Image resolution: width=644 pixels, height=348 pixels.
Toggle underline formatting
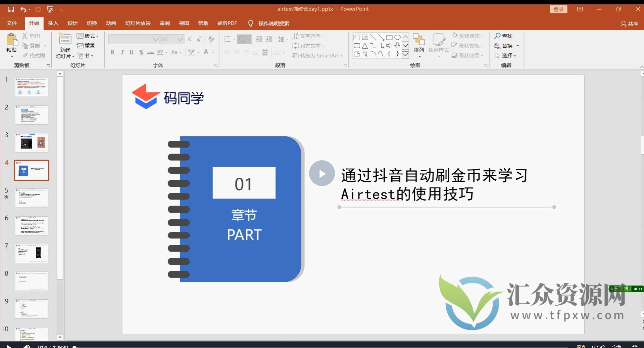(131, 52)
